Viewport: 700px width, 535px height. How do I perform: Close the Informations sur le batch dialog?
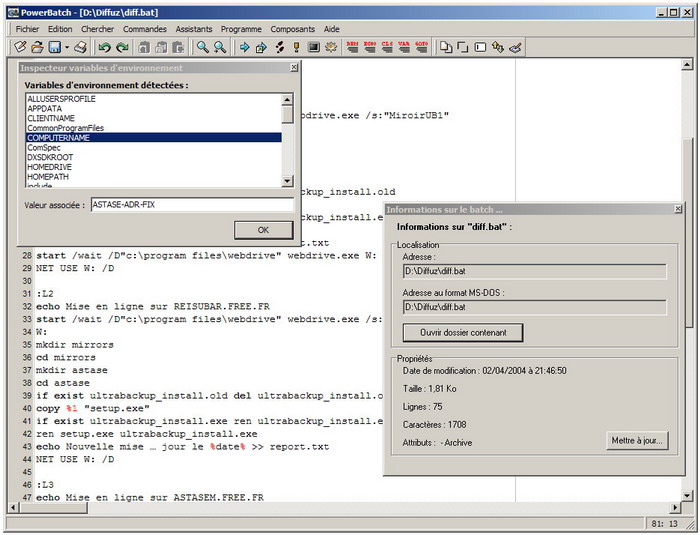coord(678,209)
